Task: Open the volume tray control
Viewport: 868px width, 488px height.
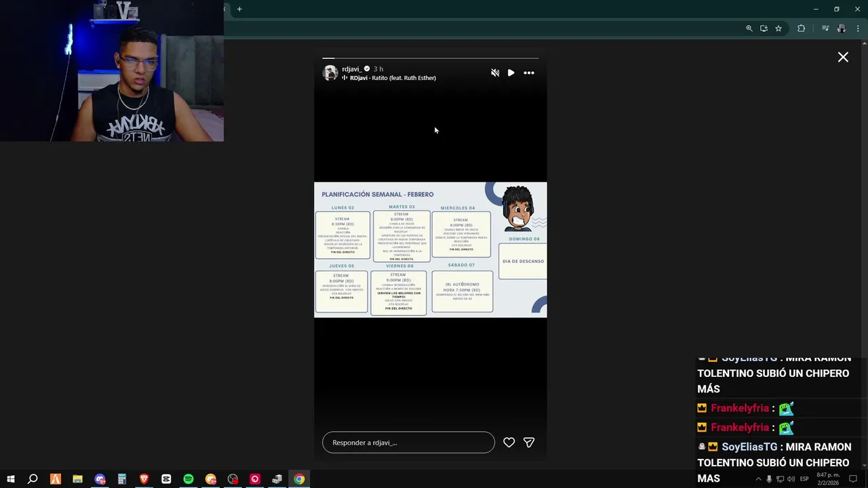Action: pyautogui.click(x=791, y=479)
